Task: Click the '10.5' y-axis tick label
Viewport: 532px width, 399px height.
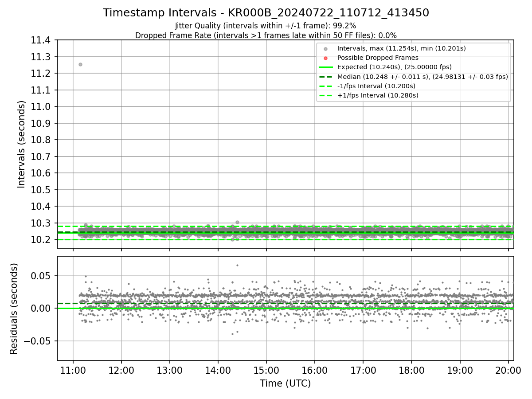Action: click(40, 190)
